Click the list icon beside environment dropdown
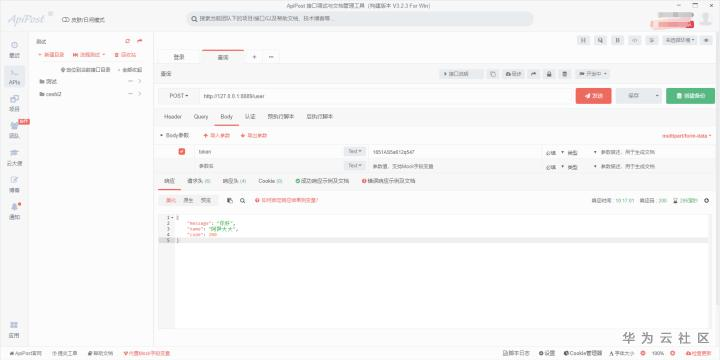 click(x=651, y=40)
